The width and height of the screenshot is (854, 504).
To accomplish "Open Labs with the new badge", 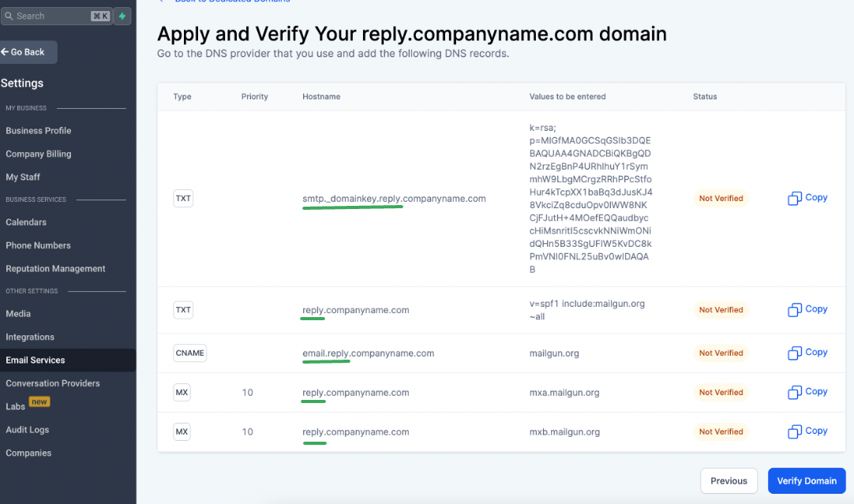I will click(x=16, y=407).
